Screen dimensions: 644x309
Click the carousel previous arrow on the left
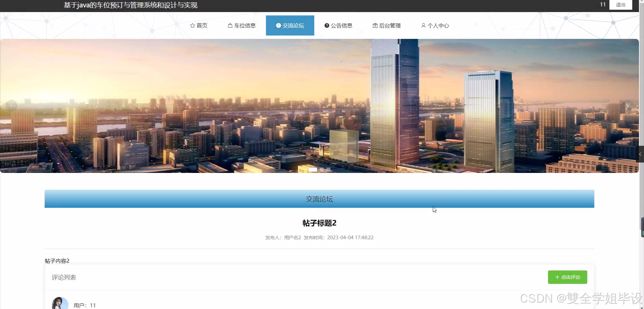(x=11, y=106)
